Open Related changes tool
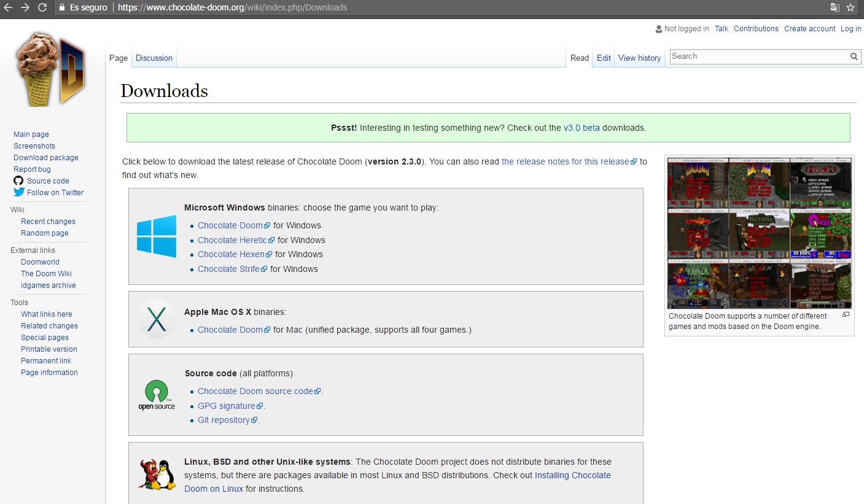The image size is (864, 504). 49,326
